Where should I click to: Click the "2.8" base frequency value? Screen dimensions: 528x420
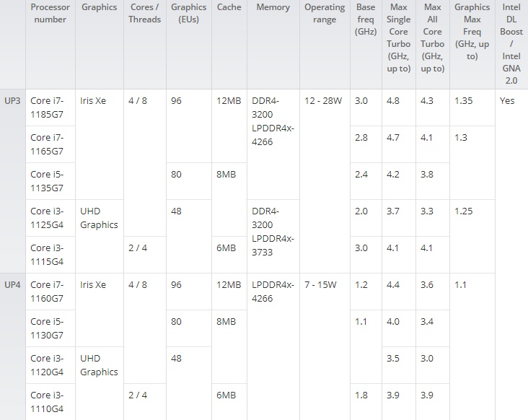click(361, 137)
